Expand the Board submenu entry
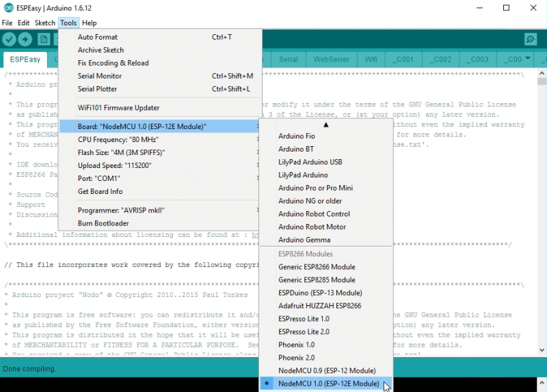The image size is (547, 392). [x=159, y=126]
